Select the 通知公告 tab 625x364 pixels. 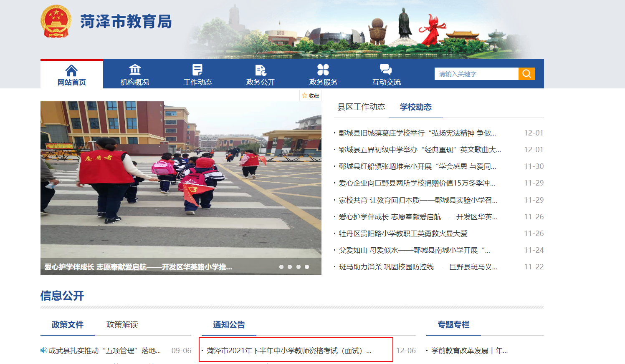click(x=229, y=324)
